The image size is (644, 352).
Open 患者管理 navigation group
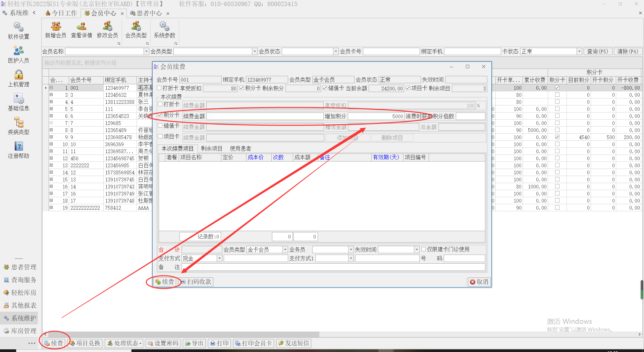point(20,267)
